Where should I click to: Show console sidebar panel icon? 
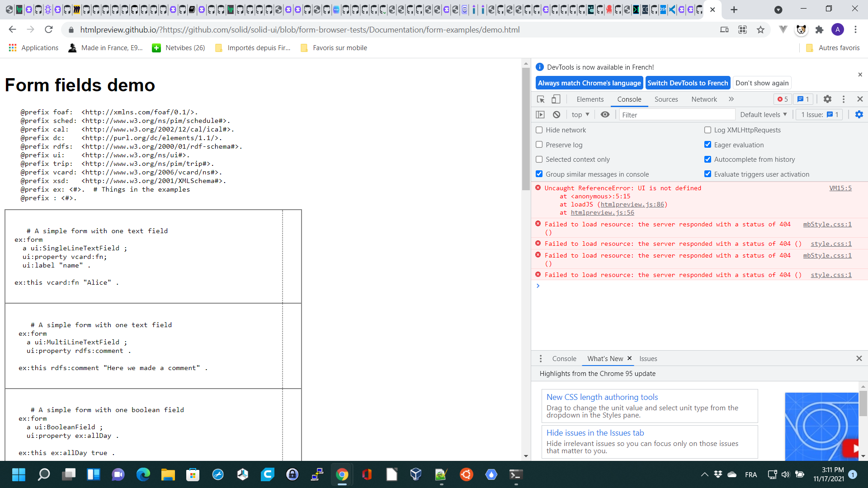coord(540,115)
